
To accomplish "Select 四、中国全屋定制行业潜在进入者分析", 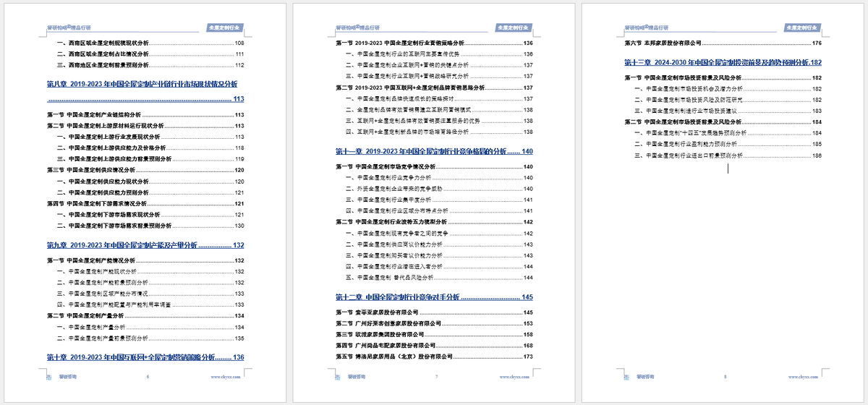I will click(441, 267).
